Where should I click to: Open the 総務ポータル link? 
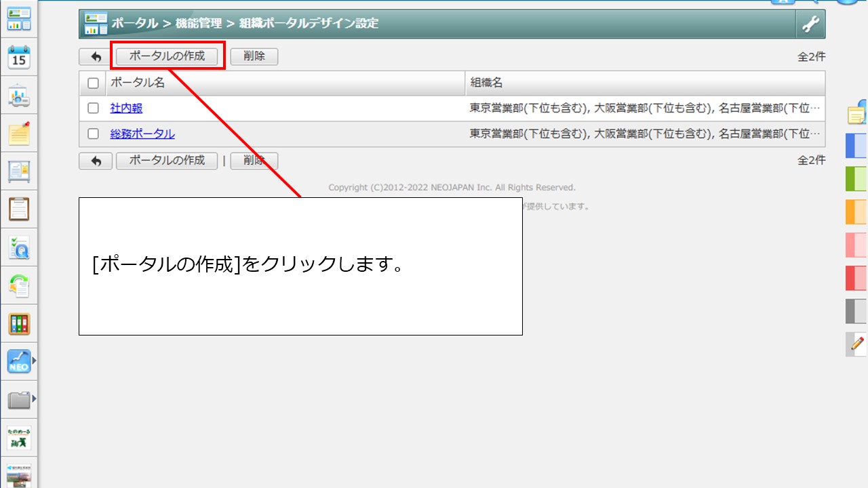click(x=142, y=134)
